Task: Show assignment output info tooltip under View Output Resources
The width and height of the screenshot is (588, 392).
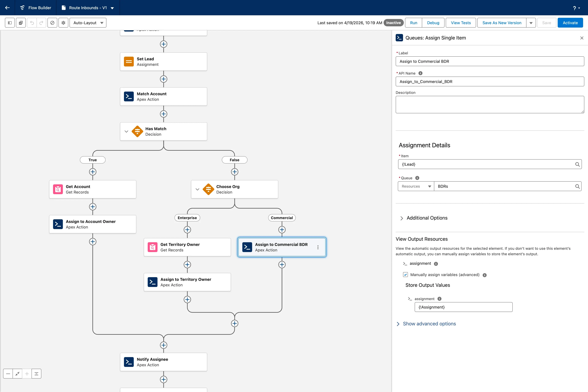Action: [436, 264]
